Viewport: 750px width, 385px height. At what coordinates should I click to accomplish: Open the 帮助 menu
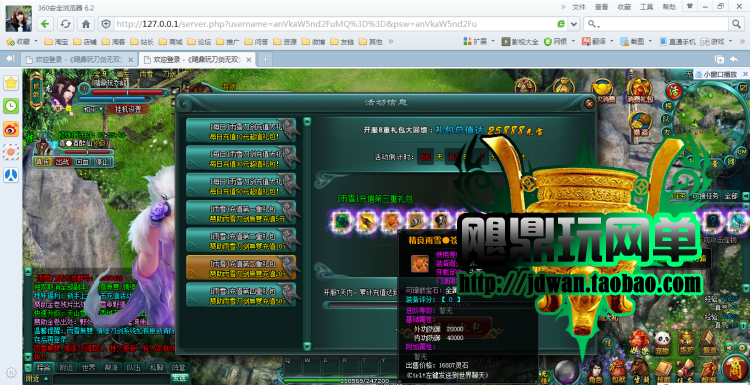669,7
